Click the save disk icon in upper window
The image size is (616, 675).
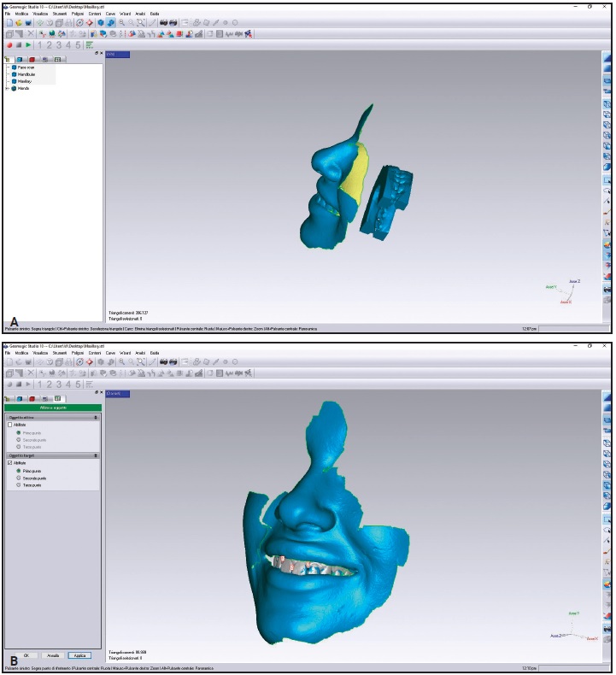pos(26,23)
